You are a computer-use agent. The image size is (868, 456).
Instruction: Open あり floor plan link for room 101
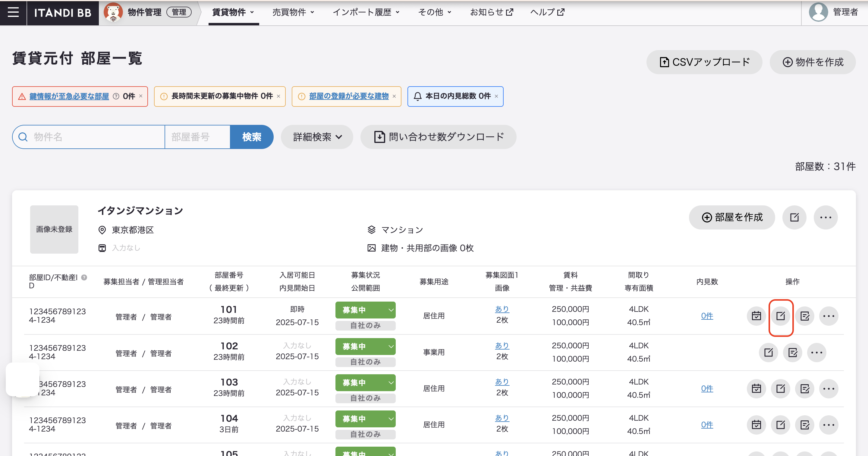[x=502, y=309]
